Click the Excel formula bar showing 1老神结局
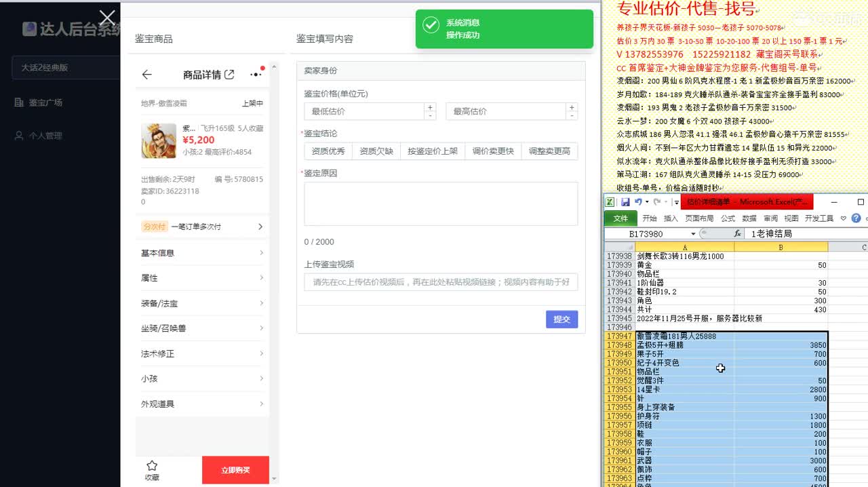This screenshot has height=487, width=868. tap(806, 233)
